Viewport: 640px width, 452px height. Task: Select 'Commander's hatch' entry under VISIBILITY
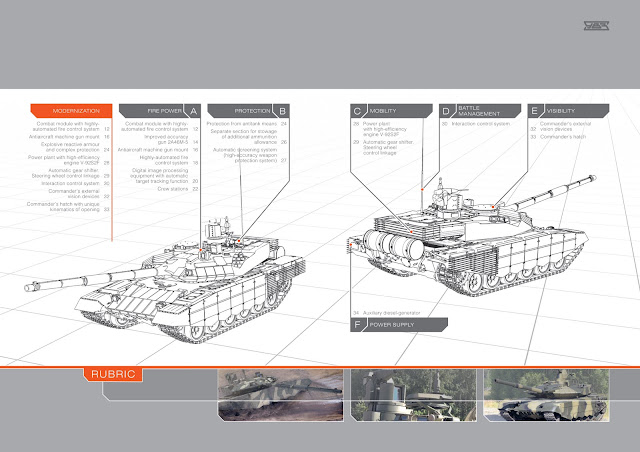(x=558, y=137)
